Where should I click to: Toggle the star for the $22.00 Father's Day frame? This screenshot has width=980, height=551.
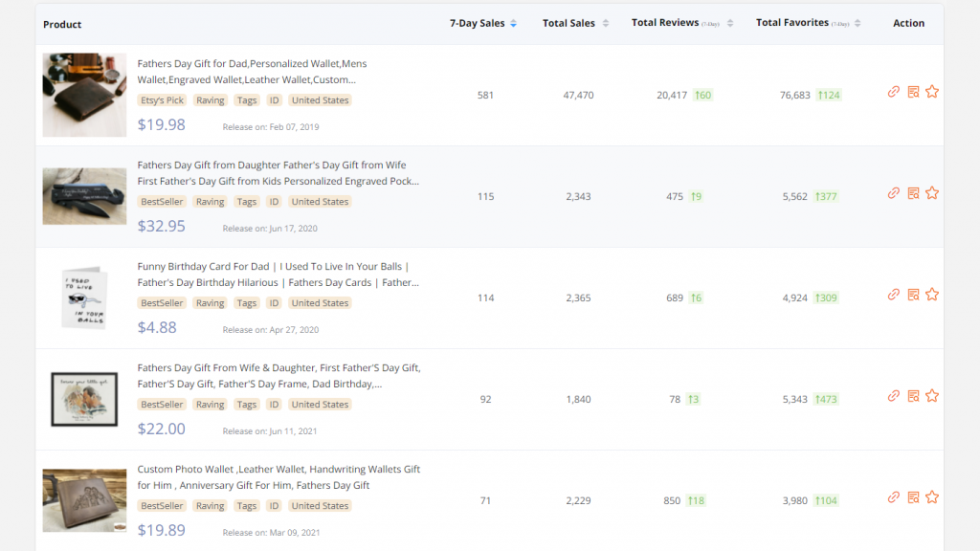tap(932, 396)
